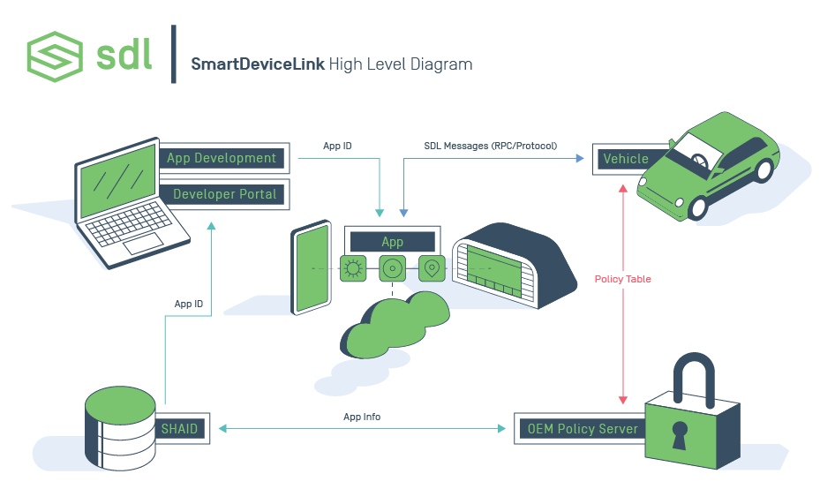Click the sun brightness icon under App
Screen dimensions: 835x504
pyautogui.click(x=353, y=268)
